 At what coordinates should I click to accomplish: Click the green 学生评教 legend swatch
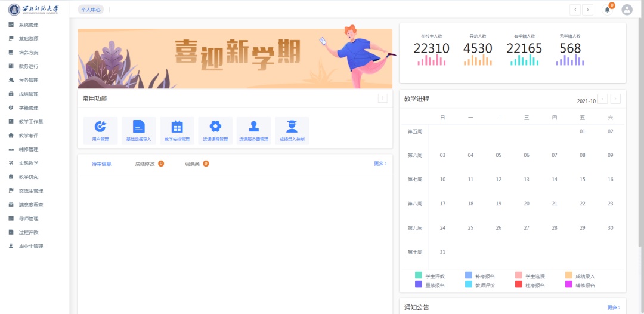pos(419,276)
